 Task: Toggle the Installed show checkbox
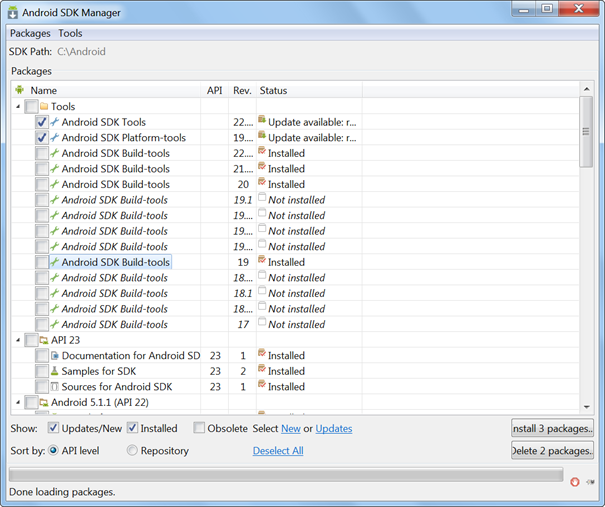[x=132, y=428]
